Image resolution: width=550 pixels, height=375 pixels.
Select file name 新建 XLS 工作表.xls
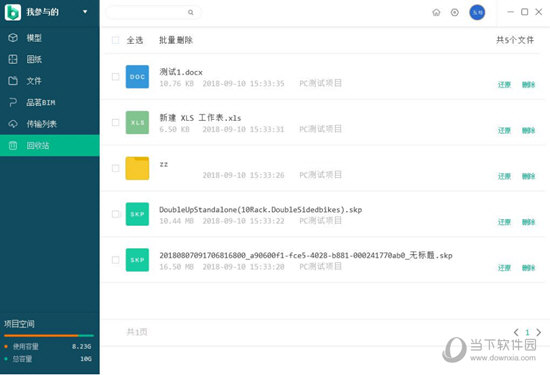point(200,118)
